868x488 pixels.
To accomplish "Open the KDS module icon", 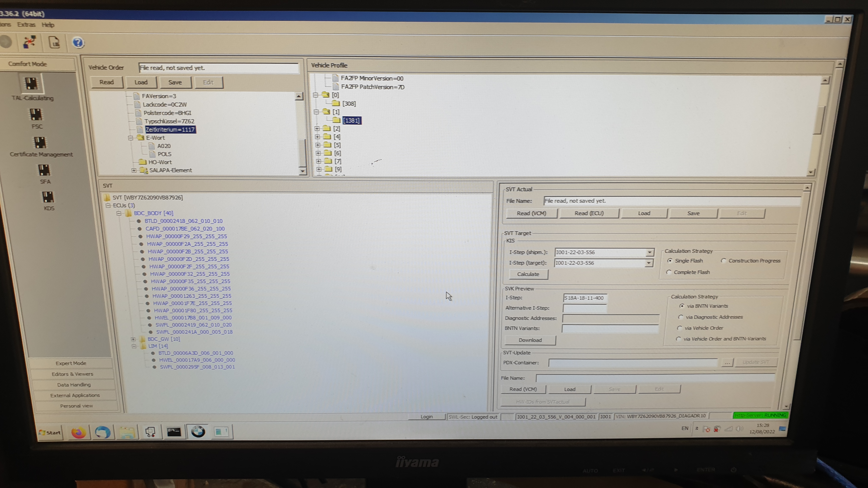I will pos(48,197).
